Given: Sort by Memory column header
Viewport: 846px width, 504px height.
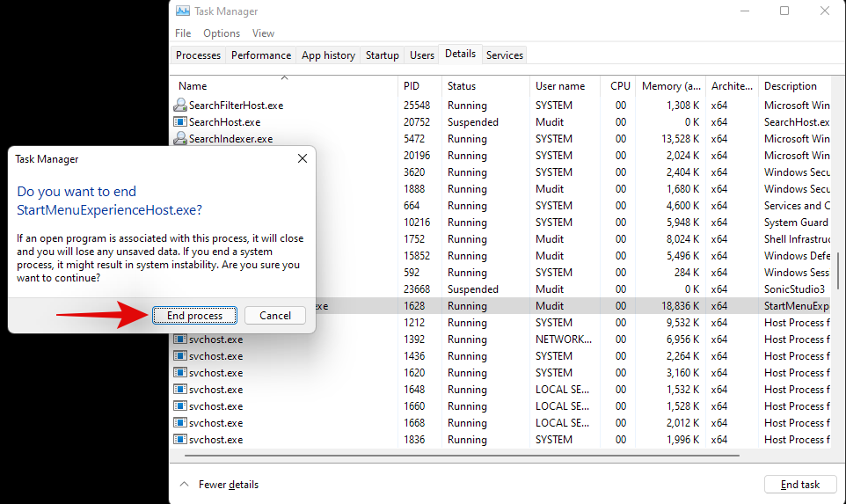Looking at the screenshot, I should click(x=670, y=86).
